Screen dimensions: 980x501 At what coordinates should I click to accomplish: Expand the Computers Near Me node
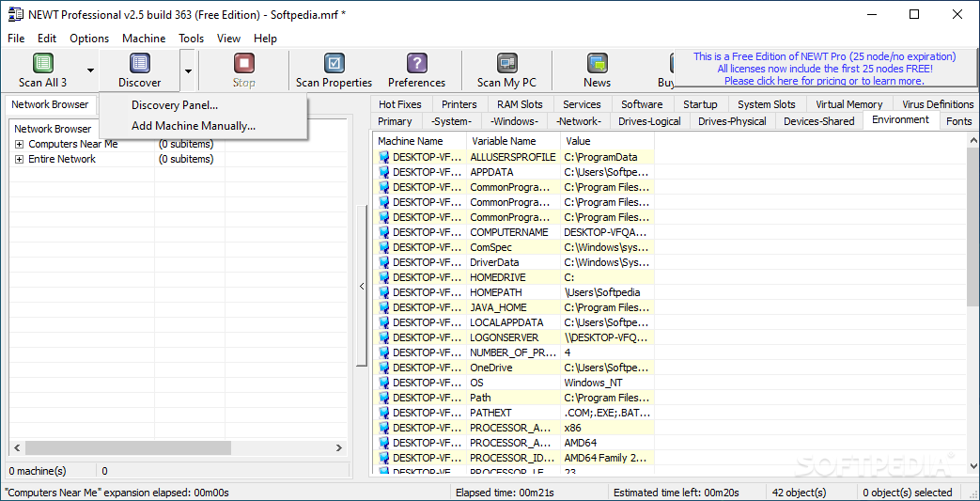point(20,145)
